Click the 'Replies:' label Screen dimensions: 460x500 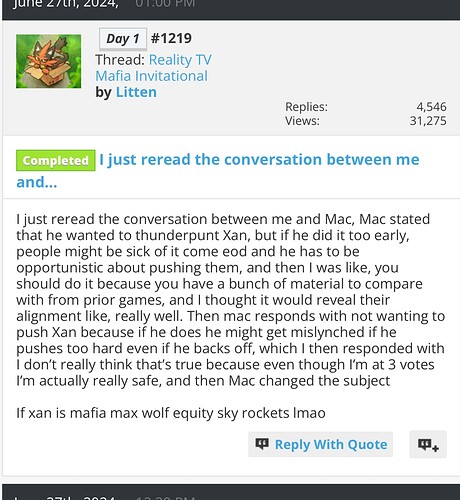(x=306, y=107)
